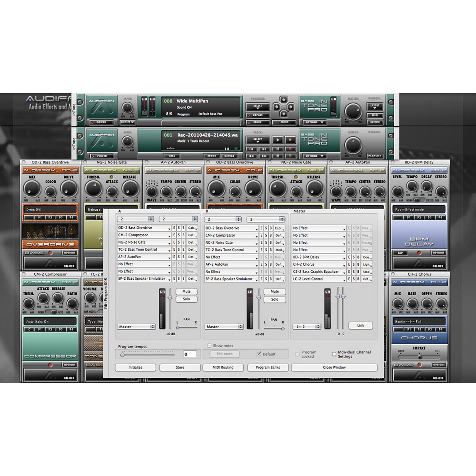The image size is (476, 476).
Task: Click the skip-to-previous-track button
Action: pos(251,149)
